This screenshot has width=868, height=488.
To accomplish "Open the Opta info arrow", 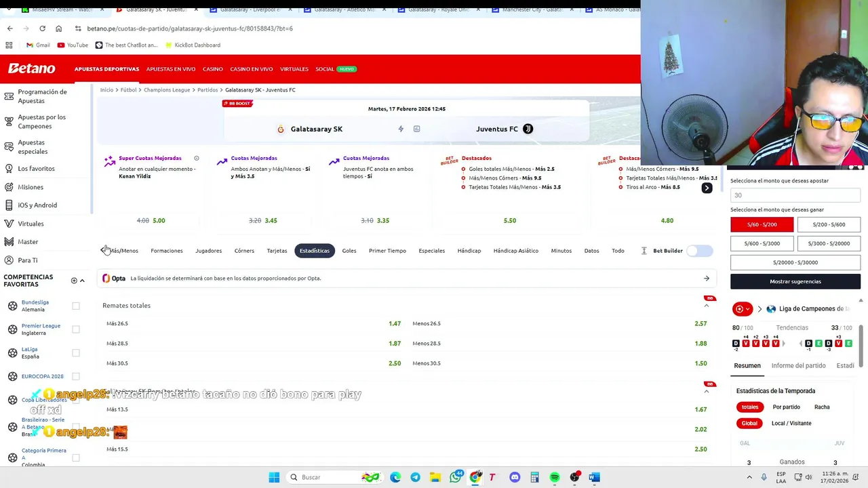I will click(x=706, y=279).
